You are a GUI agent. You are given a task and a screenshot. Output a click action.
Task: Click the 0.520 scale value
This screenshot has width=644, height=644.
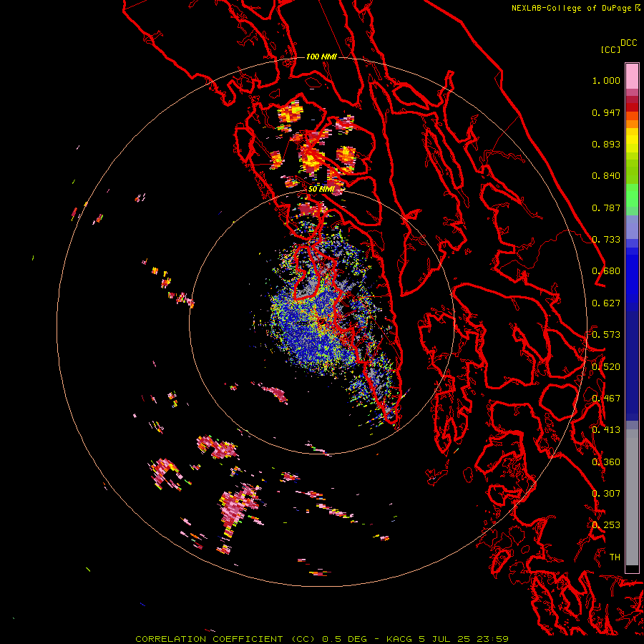point(606,367)
